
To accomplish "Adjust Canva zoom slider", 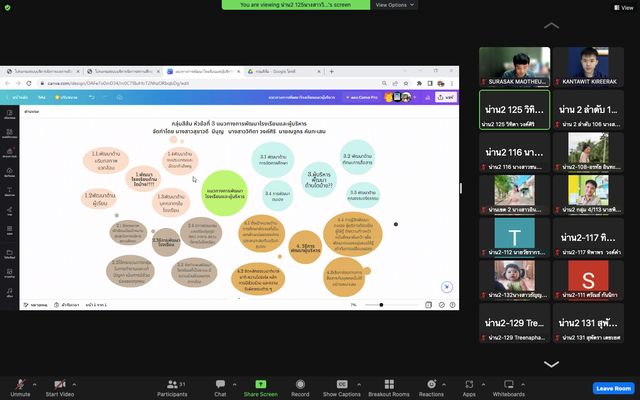I will (392, 305).
